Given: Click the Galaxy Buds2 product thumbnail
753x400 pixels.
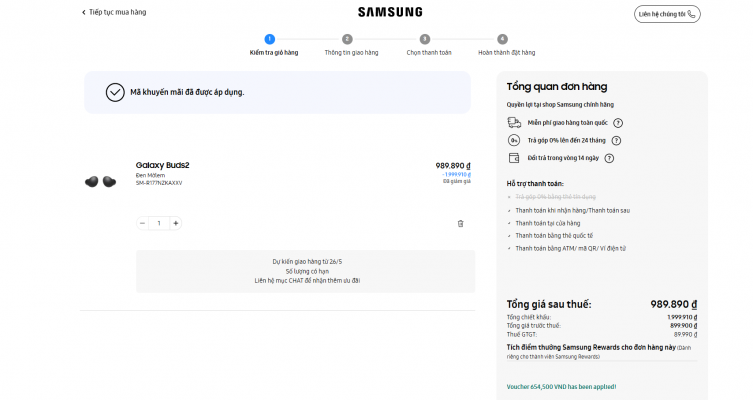Looking at the screenshot, I should [x=100, y=181].
